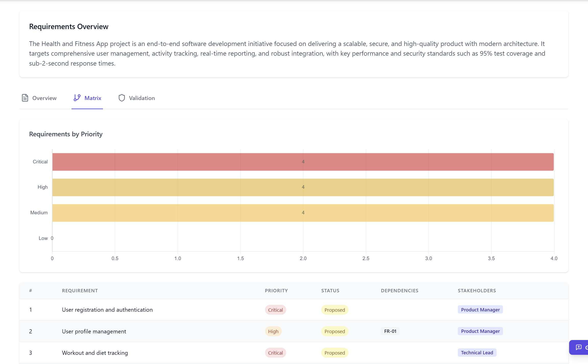Click the Requirement column header
Viewport: 588px width, 364px height.
[80, 290]
